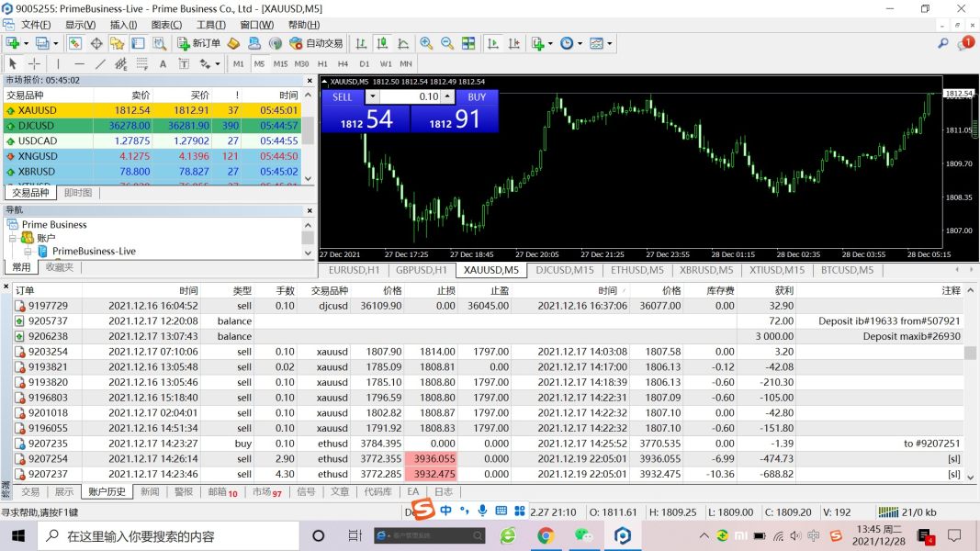Zoom in on the chart with magnifier-plus icon
This screenshot has width=980, height=551.
[426, 43]
